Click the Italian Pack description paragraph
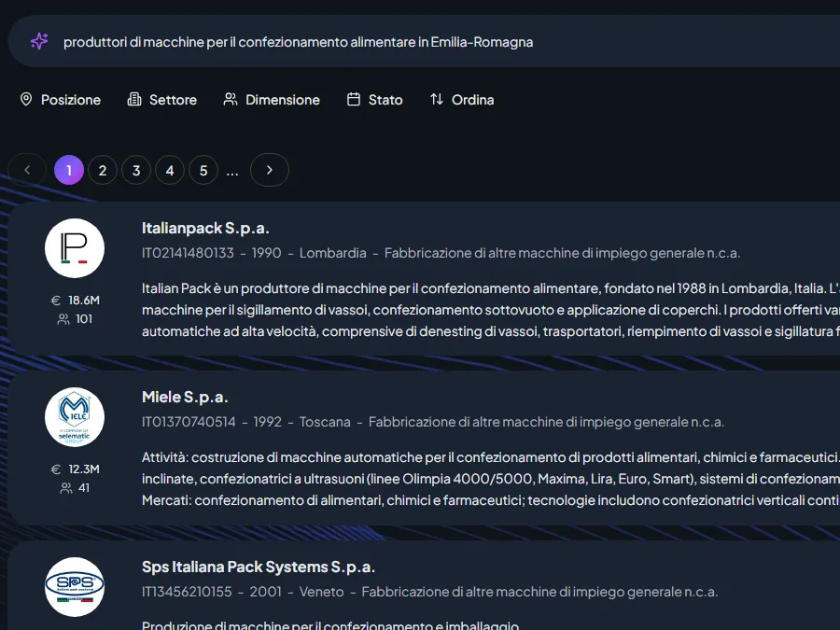The height and width of the screenshot is (630, 840). point(491,310)
